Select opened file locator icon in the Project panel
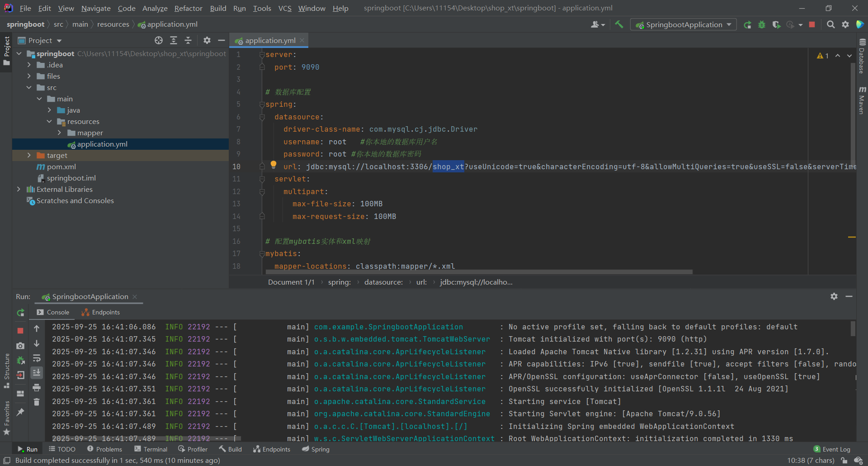This screenshot has height=466, width=868. point(159,40)
